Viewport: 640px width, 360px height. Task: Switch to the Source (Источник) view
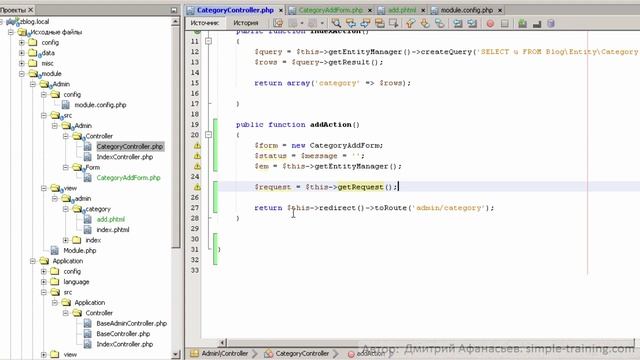205,23
